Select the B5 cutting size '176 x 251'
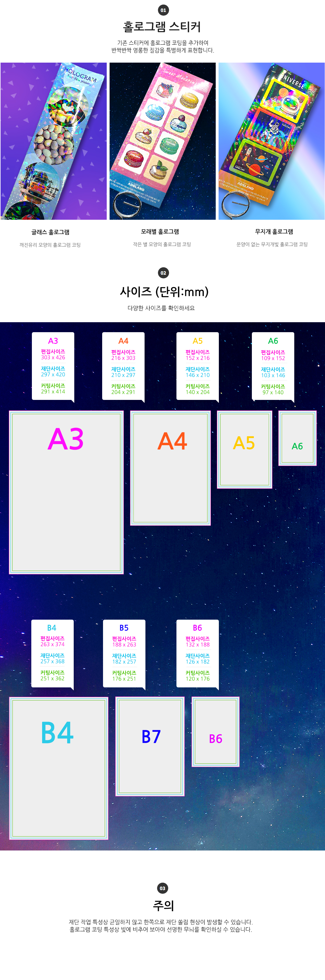This screenshot has width=325, height=980. 124,679
